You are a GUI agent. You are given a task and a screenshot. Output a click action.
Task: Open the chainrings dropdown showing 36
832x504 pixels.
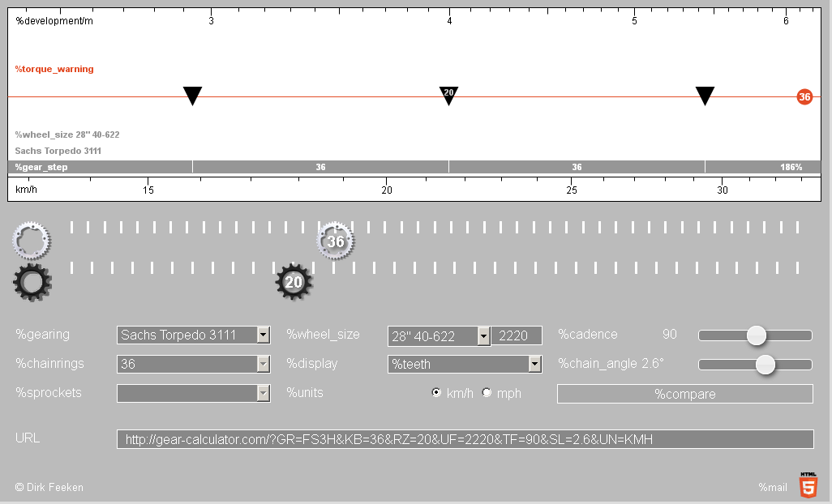point(193,364)
